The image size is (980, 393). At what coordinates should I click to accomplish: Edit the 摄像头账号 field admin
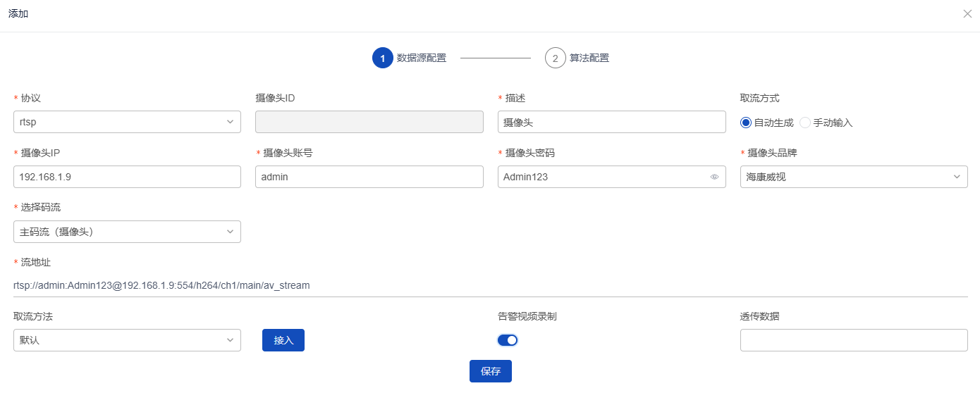369,177
